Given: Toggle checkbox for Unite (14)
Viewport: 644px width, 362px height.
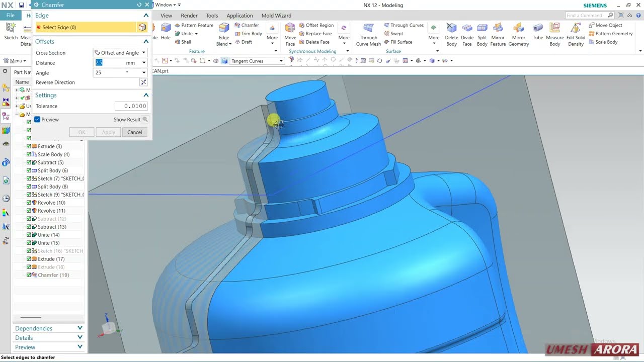Looking at the screenshot, I should pyautogui.click(x=29, y=235).
